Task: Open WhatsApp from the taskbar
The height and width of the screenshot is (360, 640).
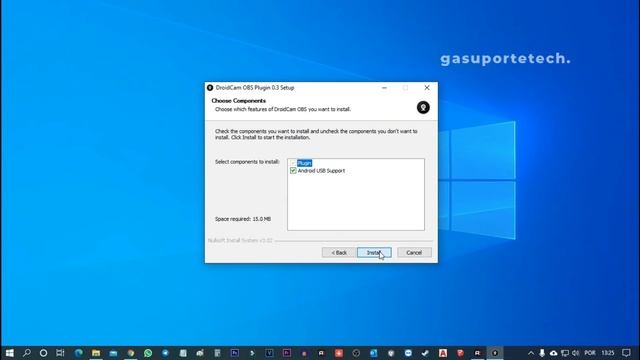Action: [x=148, y=353]
